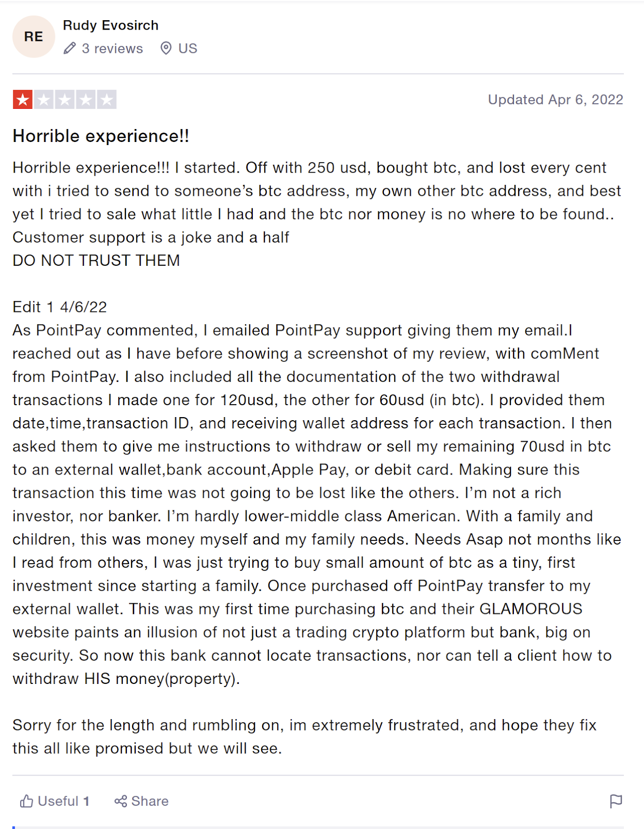Click the red first star
Image resolution: width=644 pixels, height=829 pixels.
tap(23, 99)
